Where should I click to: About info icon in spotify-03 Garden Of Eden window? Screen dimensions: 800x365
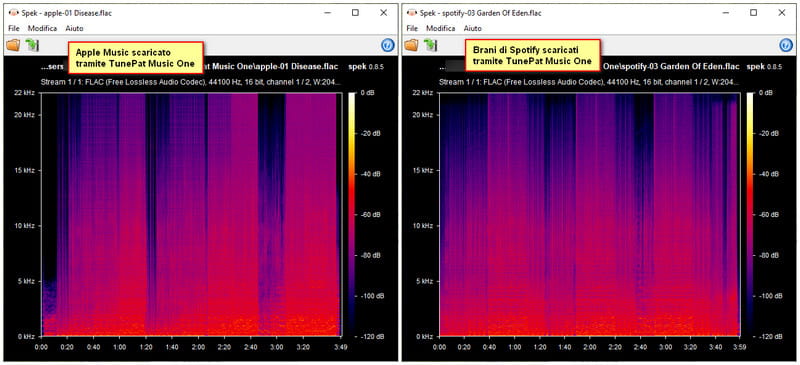tap(786, 45)
